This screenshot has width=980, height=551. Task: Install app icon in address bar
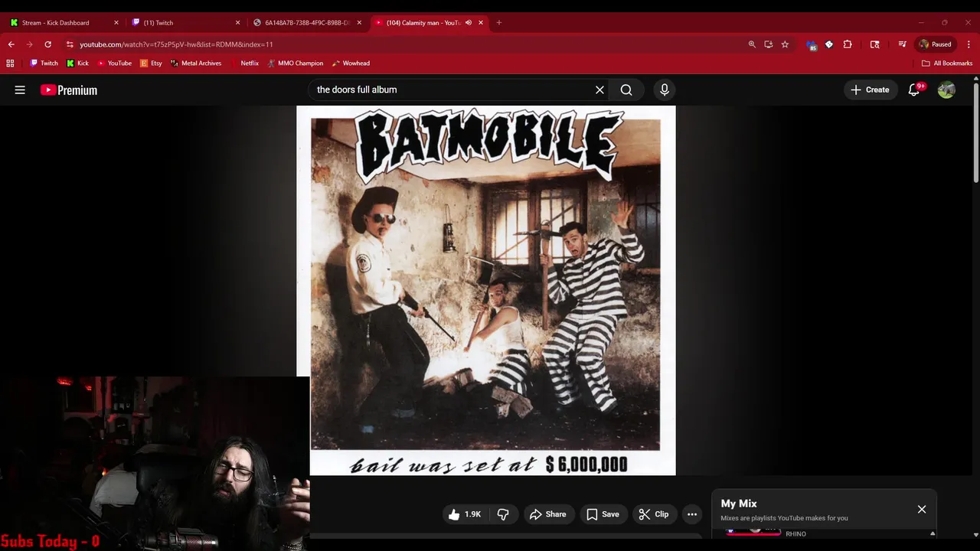[x=769, y=44]
